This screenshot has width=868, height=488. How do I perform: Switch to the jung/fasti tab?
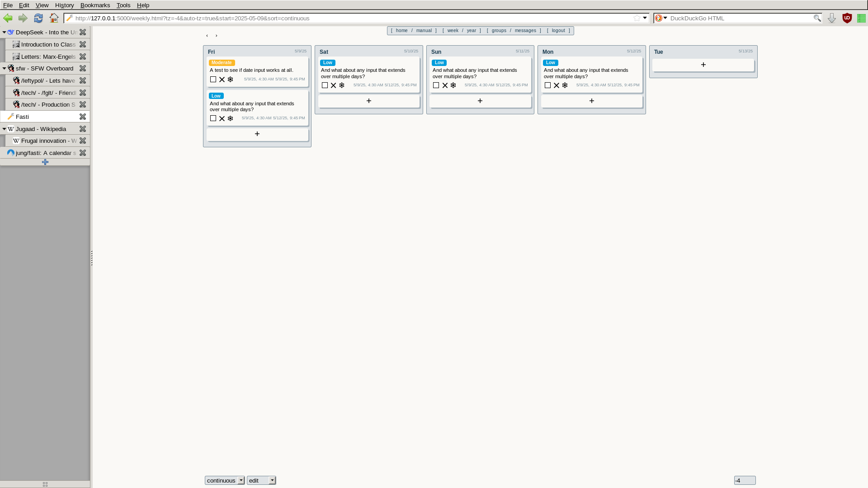tap(45, 153)
